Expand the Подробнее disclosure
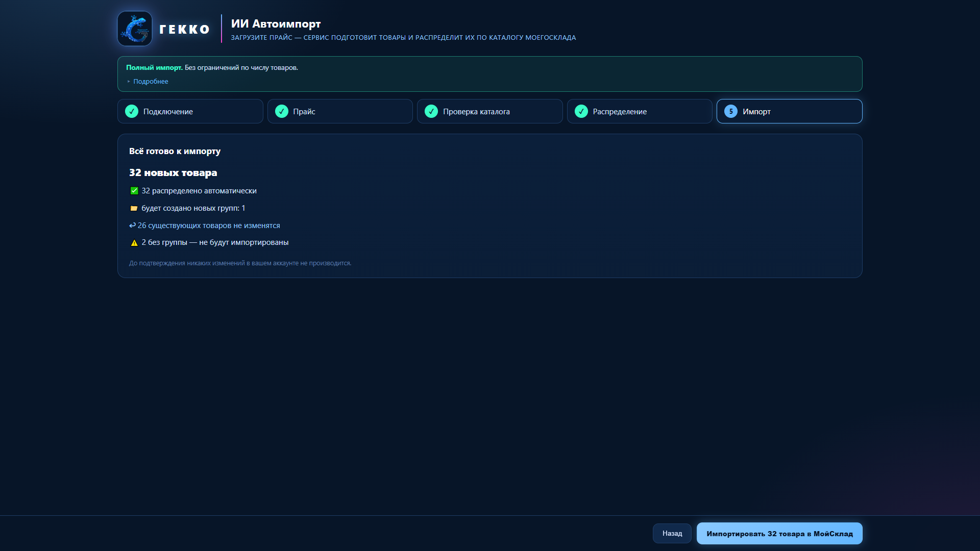The image size is (980, 551). [x=148, y=81]
